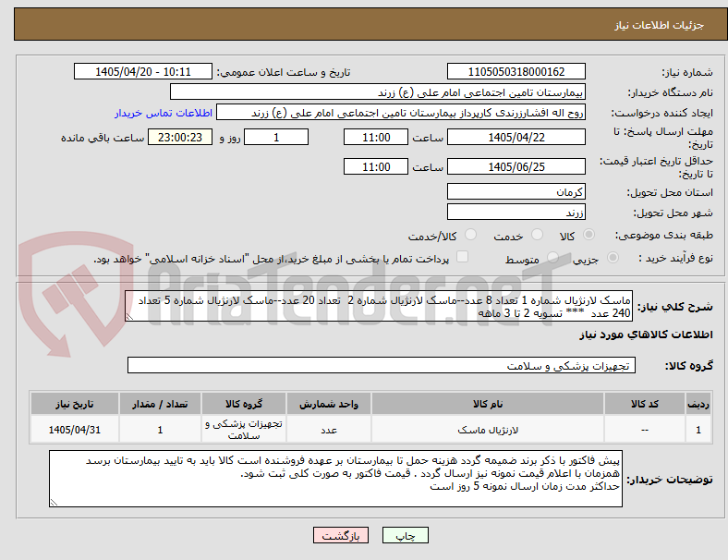Click the resize handle of description textarea

coord(129,317)
